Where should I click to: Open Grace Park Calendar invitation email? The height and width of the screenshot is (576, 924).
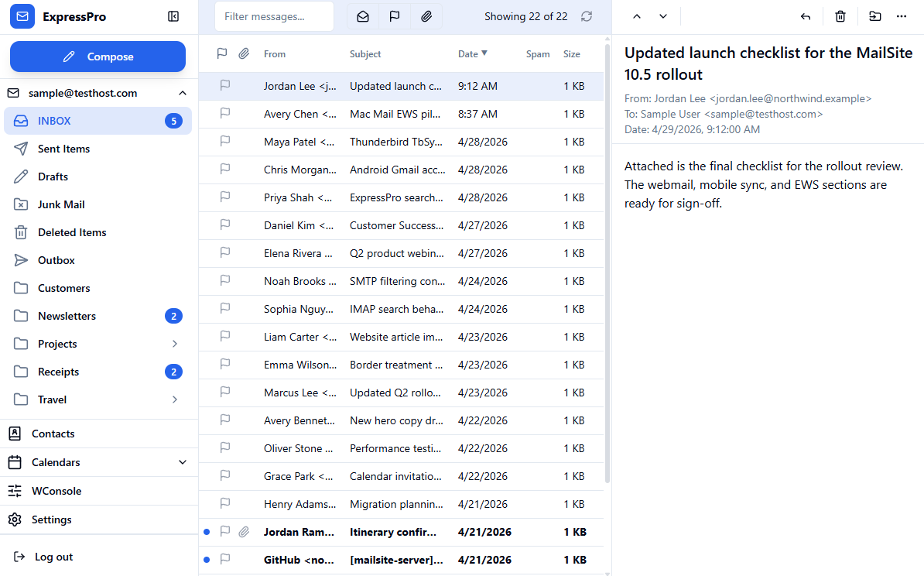[x=402, y=476]
